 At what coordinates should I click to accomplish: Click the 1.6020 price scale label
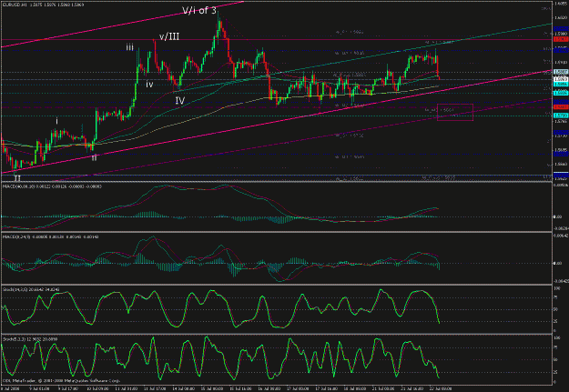coord(561,17)
